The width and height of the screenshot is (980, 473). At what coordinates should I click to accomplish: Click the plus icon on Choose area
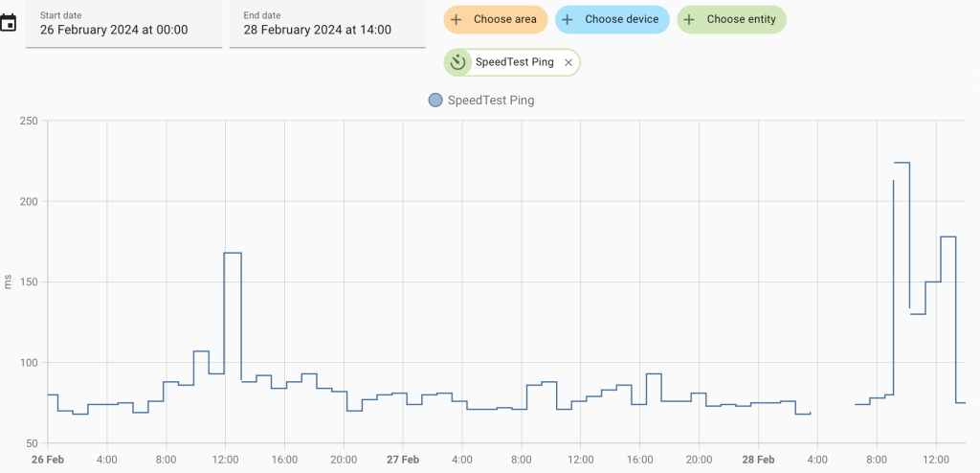coord(457,19)
